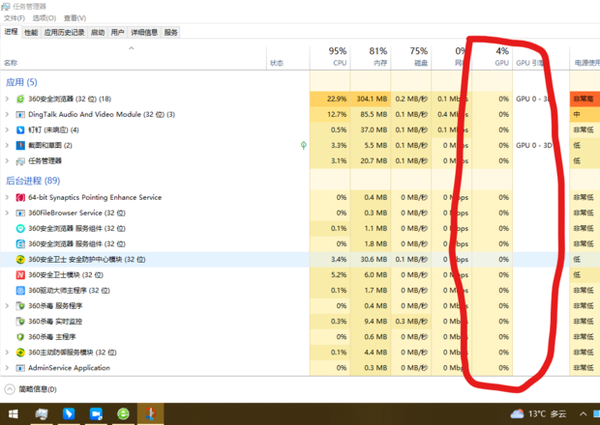This screenshot has height=425, width=600.
Task: Click the 应用 (5) group heading
Action: [21, 82]
